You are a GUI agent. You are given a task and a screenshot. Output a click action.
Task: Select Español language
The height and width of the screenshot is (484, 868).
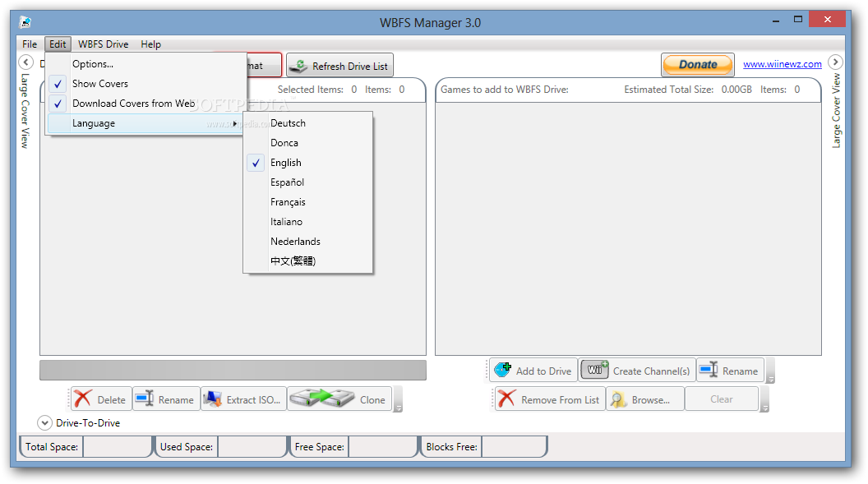pos(307,182)
